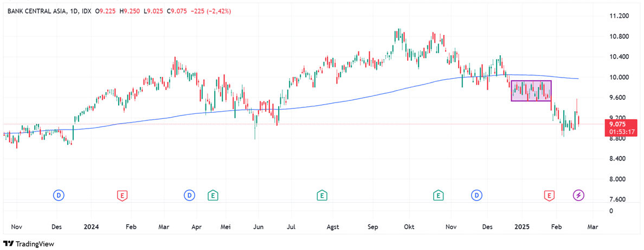Open the green earnings E marker before Agst
Screen dimensions: 644x250
[x=322, y=195]
